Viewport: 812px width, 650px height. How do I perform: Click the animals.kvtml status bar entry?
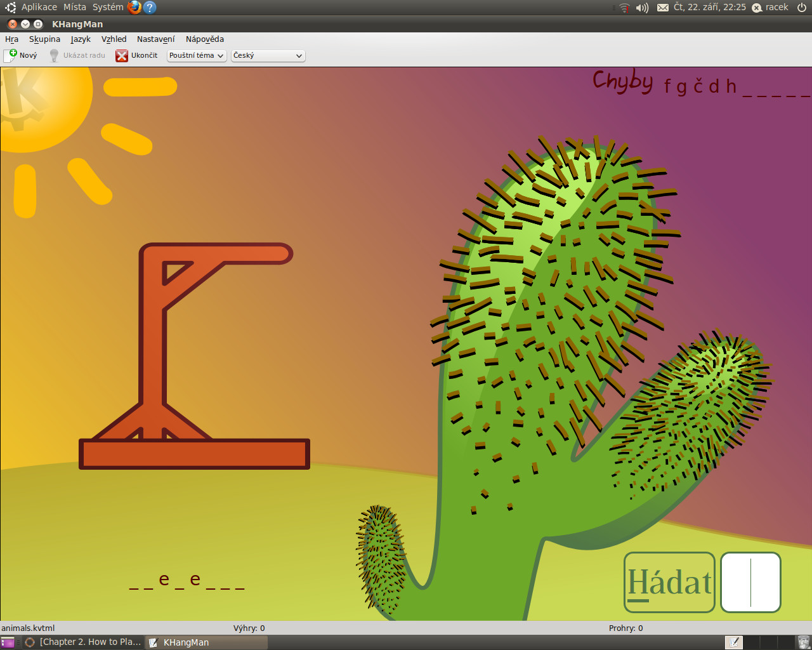[28, 628]
